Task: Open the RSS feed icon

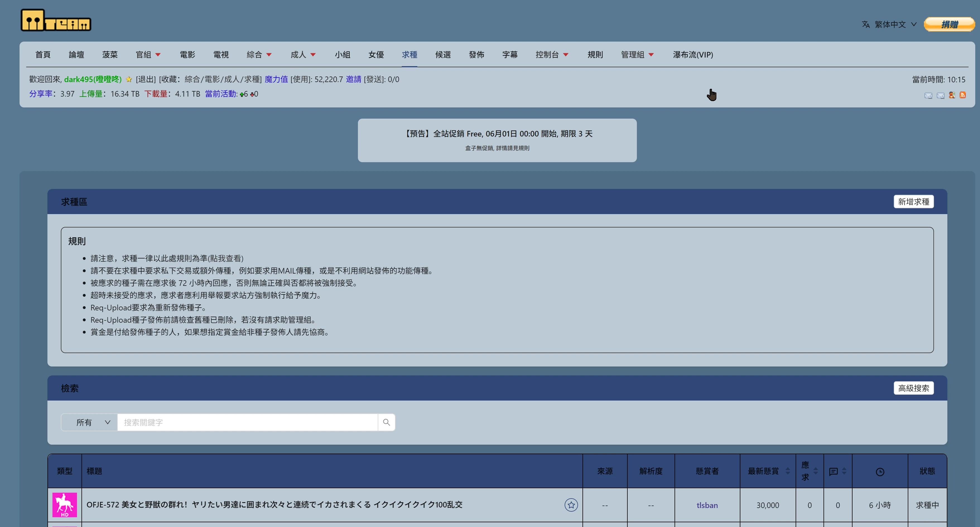Action: point(963,95)
